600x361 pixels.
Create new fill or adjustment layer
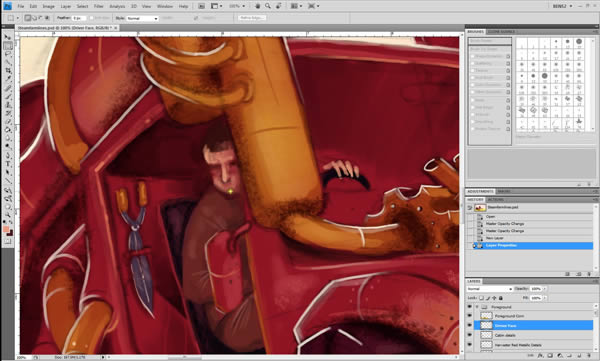pyautogui.click(x=559, y=356)
